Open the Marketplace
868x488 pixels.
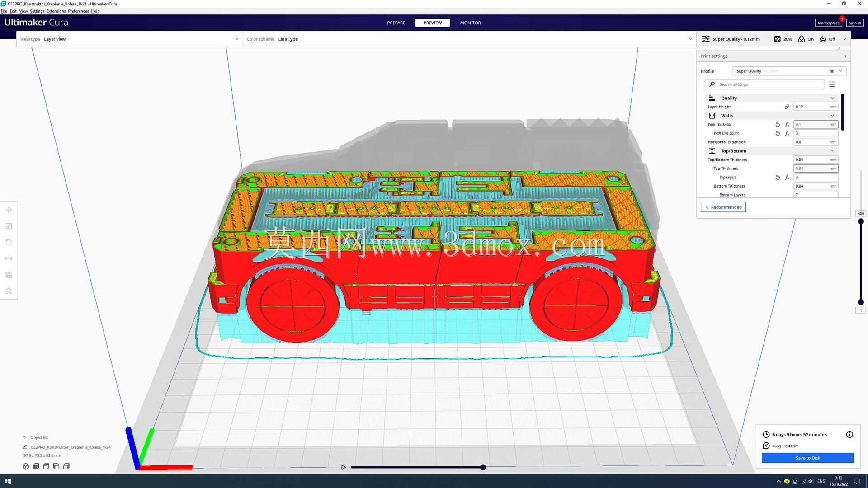(x=828, y=23)
